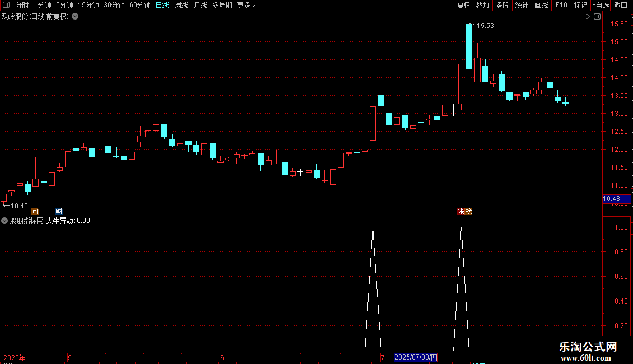Click the 2025/07/03/四 date label

pyautogui.click(x=416, y=357)
